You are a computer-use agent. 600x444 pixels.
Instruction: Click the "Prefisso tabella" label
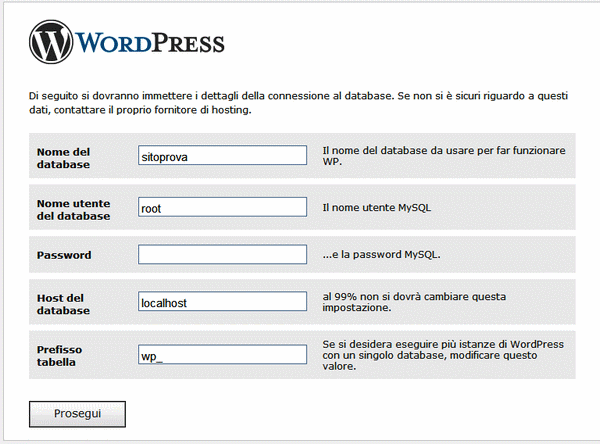pyautogui.click(x=59, y=356)
